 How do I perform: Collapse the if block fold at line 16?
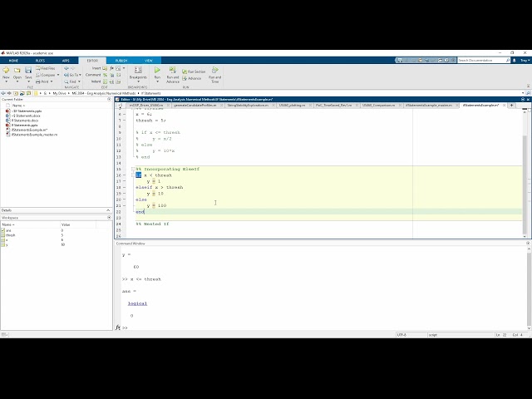[x=133, y=175]
